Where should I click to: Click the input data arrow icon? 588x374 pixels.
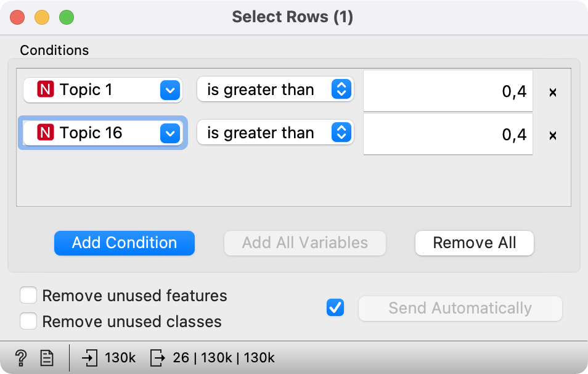coord(90,357)
